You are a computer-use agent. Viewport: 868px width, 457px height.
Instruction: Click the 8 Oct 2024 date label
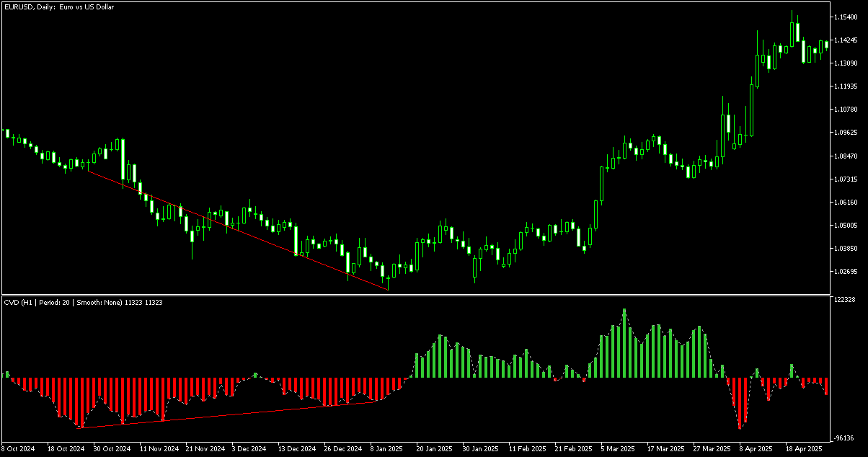(20, 448)
